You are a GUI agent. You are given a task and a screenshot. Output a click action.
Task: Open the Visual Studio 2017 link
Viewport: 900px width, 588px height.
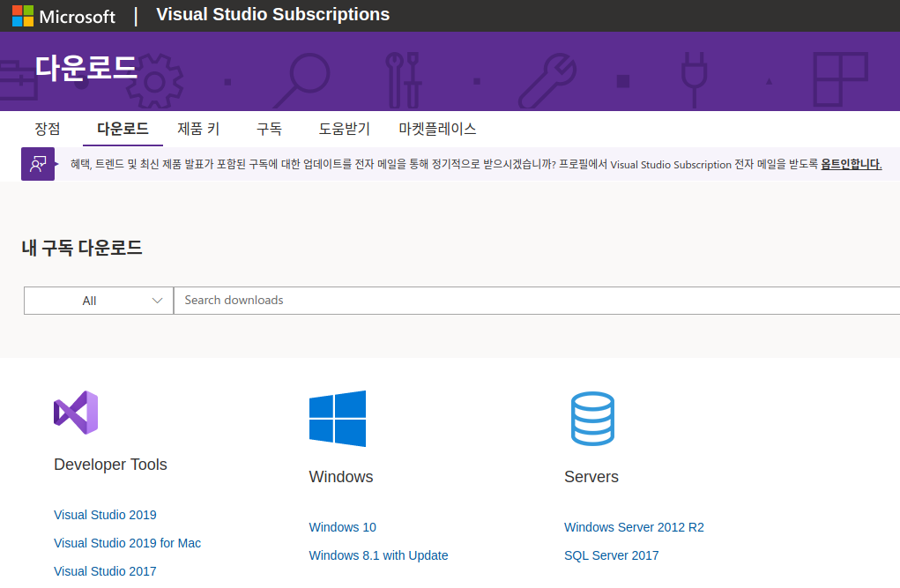[105, 571]
